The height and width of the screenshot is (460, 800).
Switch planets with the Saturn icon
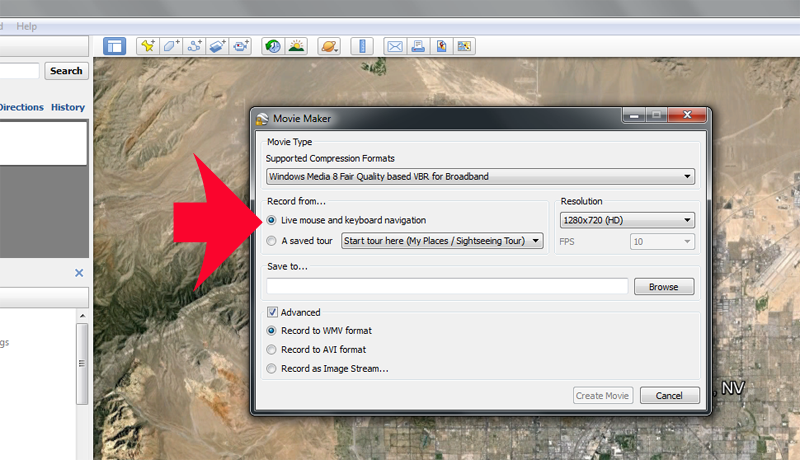coord(329,46)
